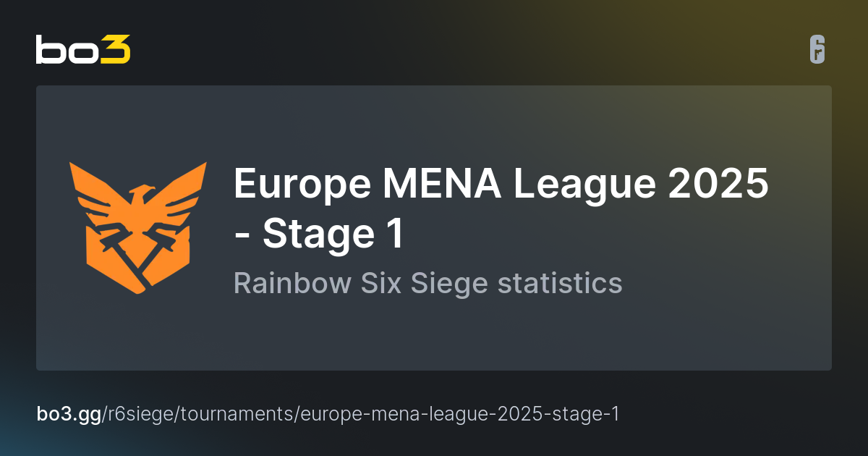Click the Rainbow Six Siege game icon
868x456 pixels.
tap(817, 50)
